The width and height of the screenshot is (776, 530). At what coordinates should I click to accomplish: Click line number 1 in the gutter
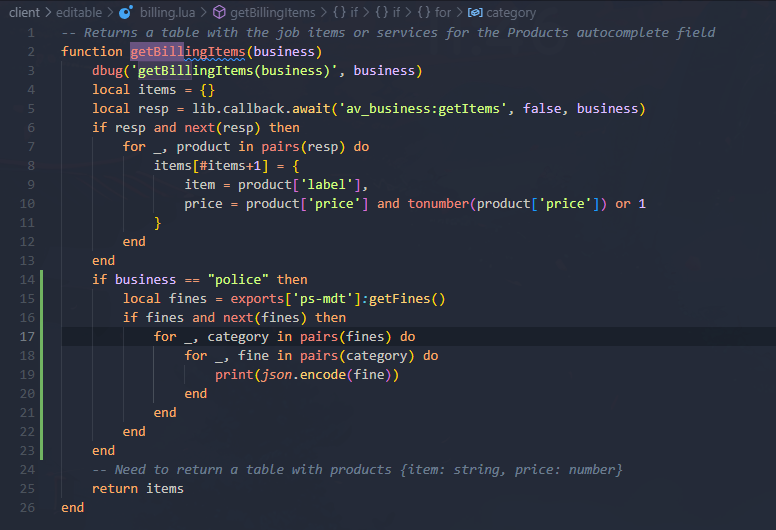pyautogui.click(x=31, y=33)
